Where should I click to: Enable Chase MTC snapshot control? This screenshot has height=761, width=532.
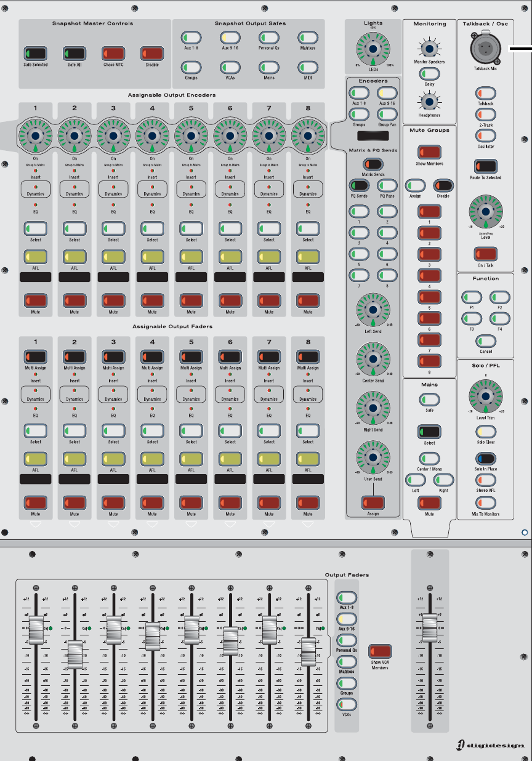point(113,53)
